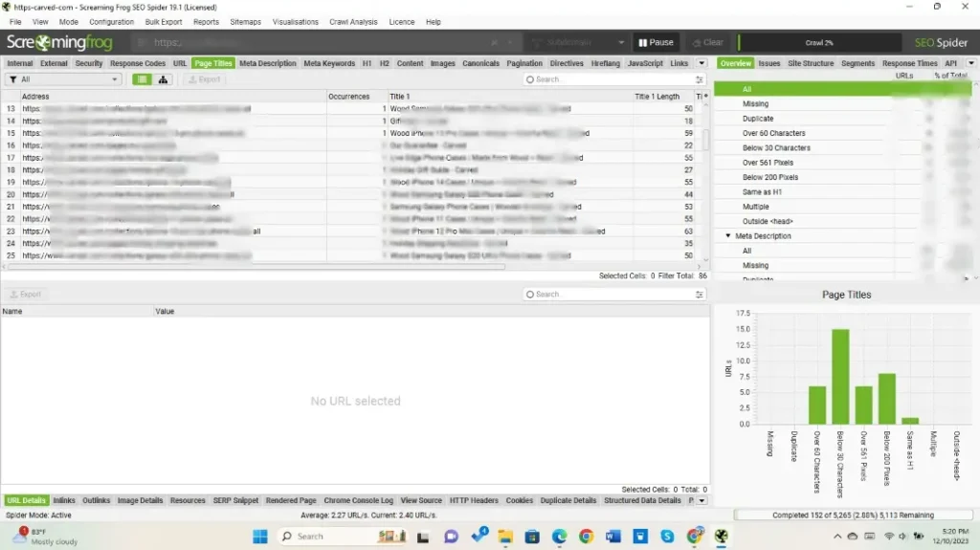
Task: Select Over 60 Characters filter
Action: point(773,133)
